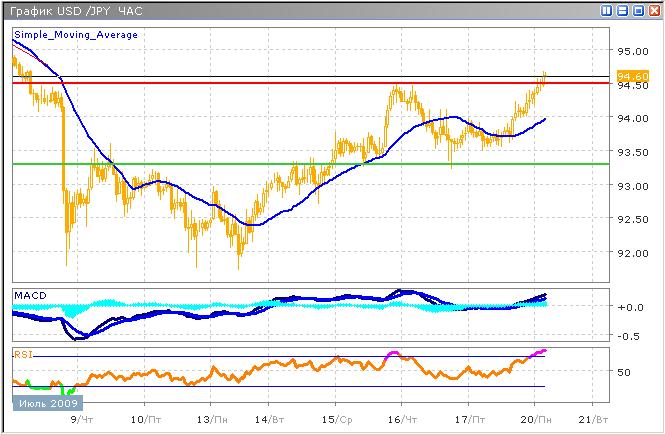The image size is (665, 435).
Task: Close the USD/JPY chart window
Action: pyautogui.click(x=652, y=11)
